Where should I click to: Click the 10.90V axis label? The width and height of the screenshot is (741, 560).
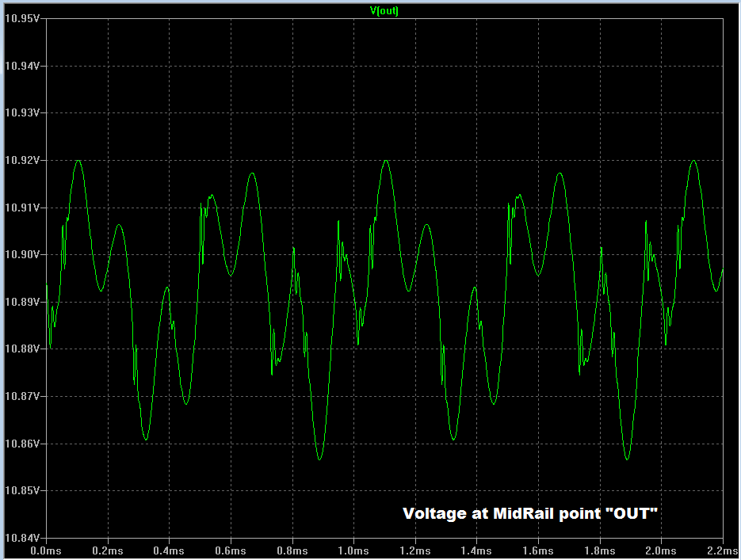point(22,254)
